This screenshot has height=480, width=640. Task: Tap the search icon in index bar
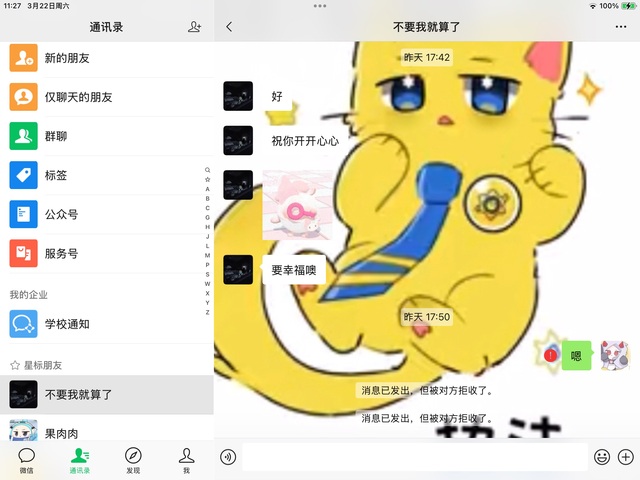[207, 170]
